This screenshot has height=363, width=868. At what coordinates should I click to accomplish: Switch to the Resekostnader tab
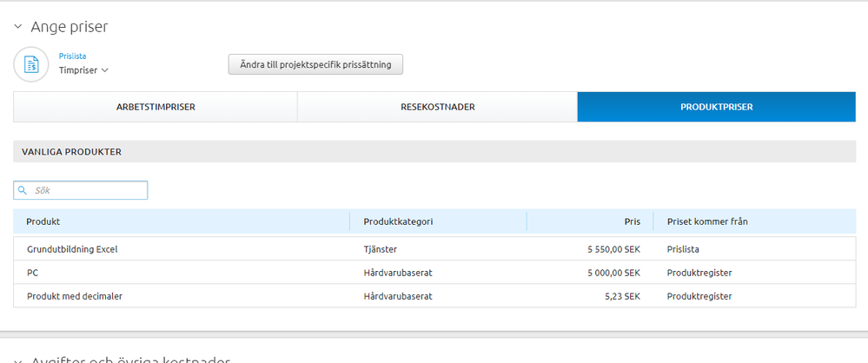pos(437,107)
